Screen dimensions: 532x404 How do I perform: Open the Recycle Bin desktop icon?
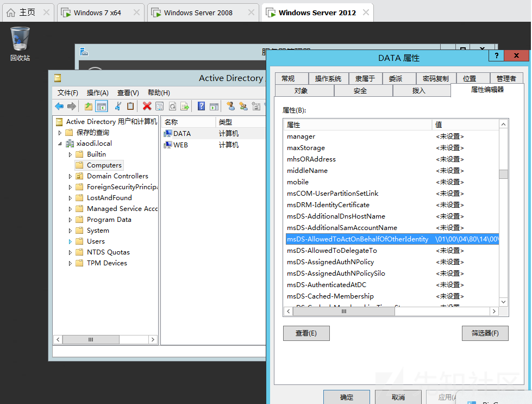pos(20,44)
